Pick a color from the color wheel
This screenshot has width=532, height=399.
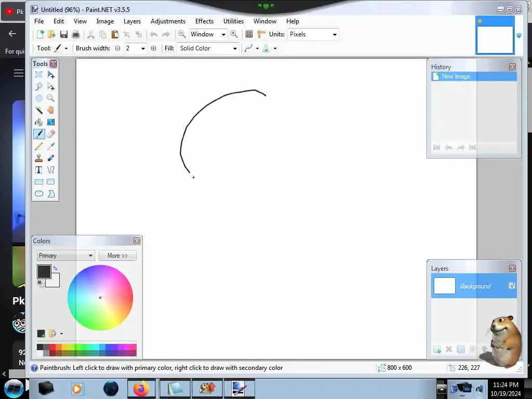(x=100, y=298)
